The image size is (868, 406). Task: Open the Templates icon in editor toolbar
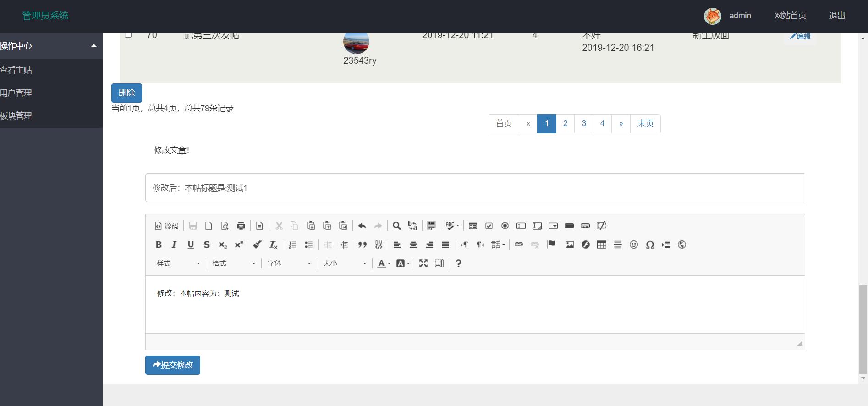click(259, 226)
